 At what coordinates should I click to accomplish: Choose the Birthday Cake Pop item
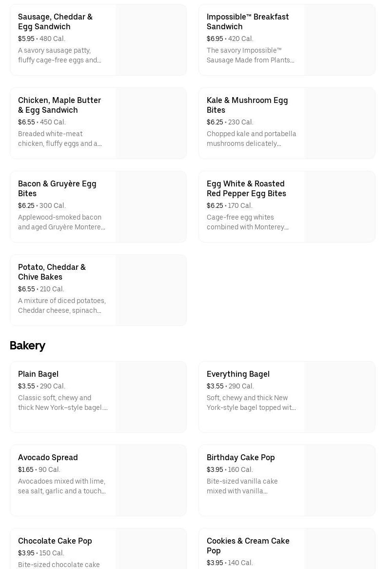pos(241,457)
